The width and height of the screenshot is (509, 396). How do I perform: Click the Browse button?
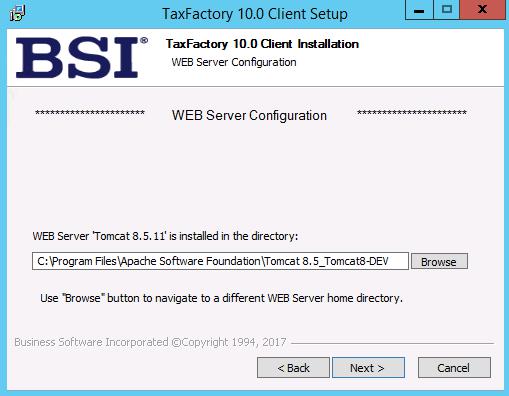point(439,261)
